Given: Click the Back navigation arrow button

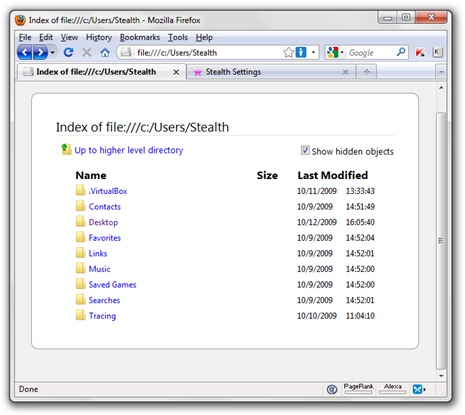Looking at the screenshot, I should (x=24, y=53).
